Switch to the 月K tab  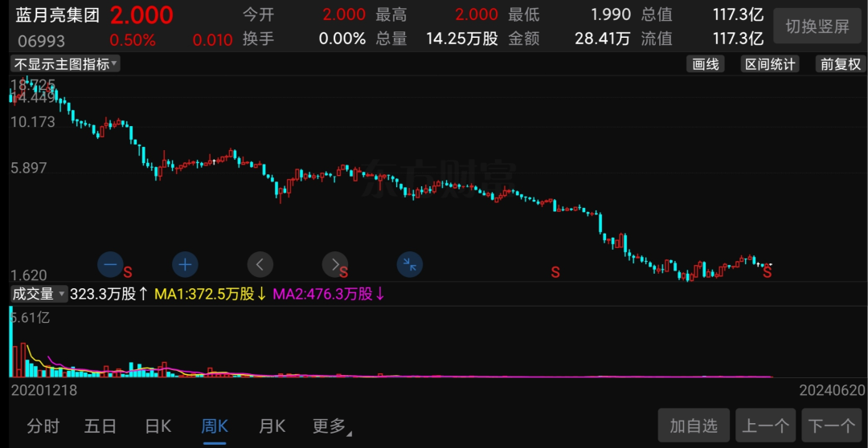coord(272,426)
